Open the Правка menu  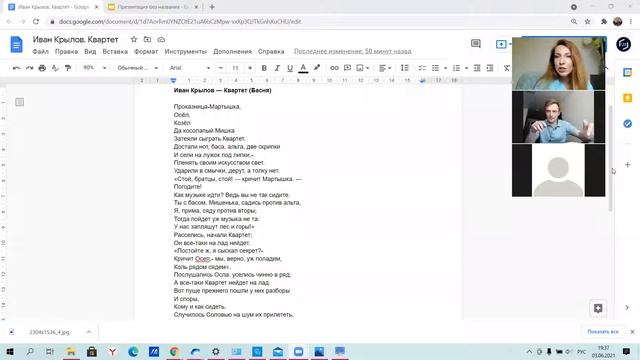66,51
